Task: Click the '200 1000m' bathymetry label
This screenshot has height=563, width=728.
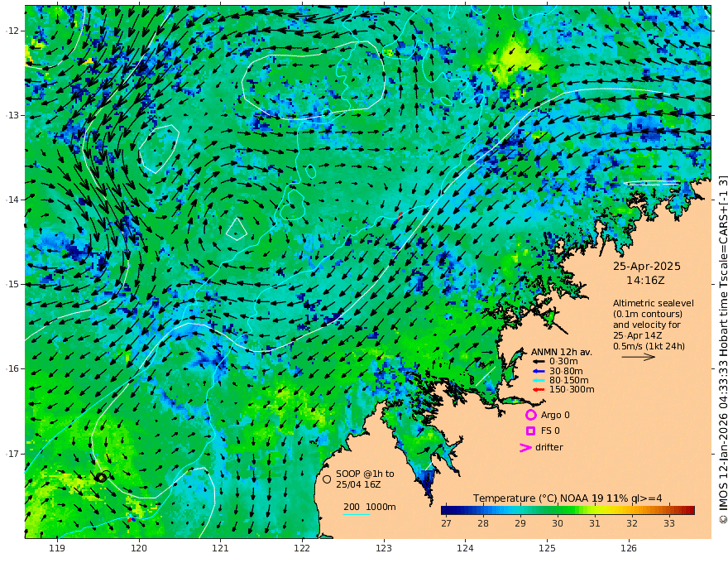Action: tap(370, 507)
